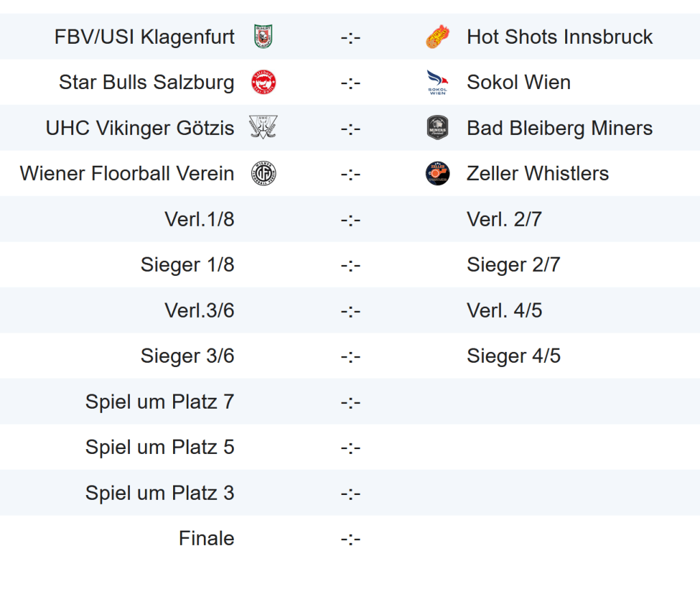
Task: Click the Sieger 1/8 versus Sieger 2/7 score
Action: click(350, 265)
